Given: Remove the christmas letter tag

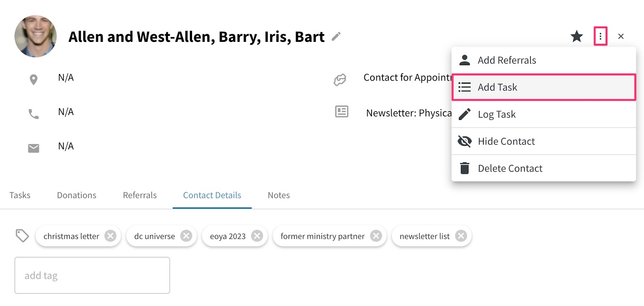Looking at the screenshot, I should tap(110, 236).
